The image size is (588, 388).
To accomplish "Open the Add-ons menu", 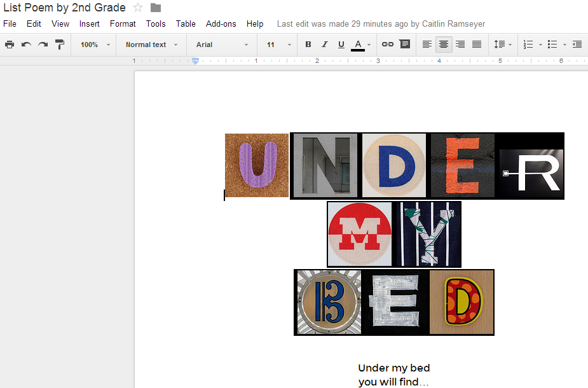I will (x=221, y=24).
